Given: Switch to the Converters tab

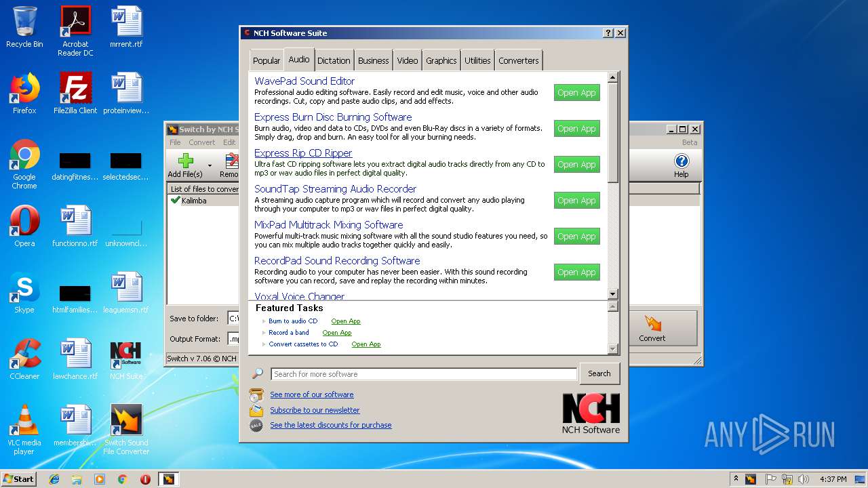Looking at the screenshot, I should 519,60.
